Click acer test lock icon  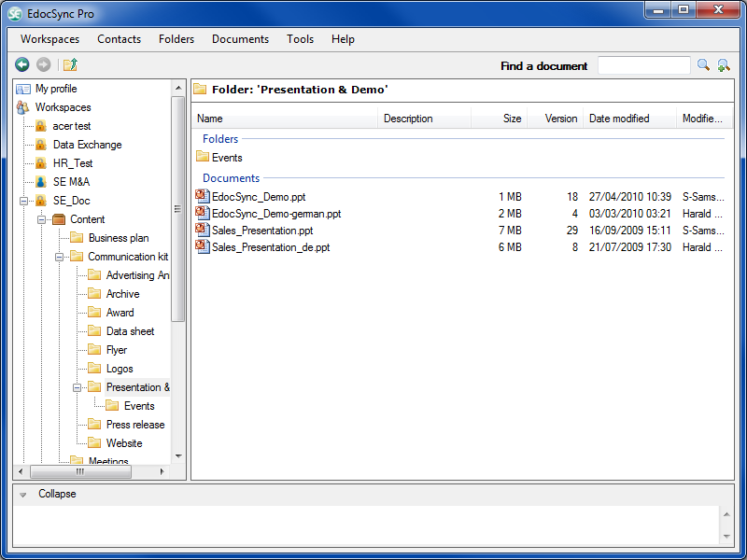pyautogui.click(x=41, y=126)
